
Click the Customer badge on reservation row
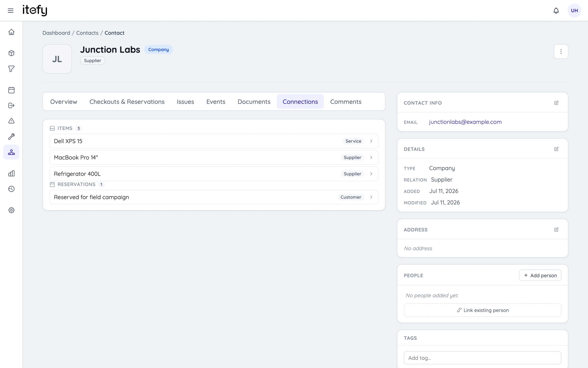(x=351, y=197)
